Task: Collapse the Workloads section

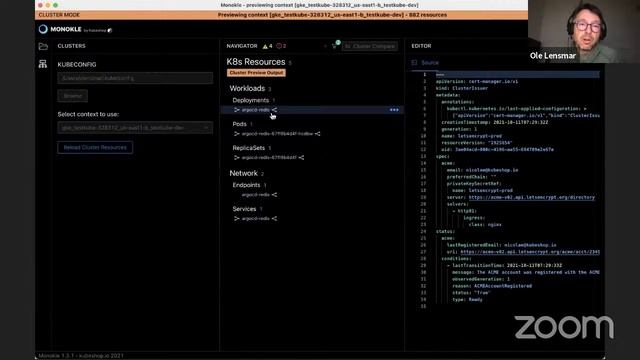Action: click(x=247, y=89)
